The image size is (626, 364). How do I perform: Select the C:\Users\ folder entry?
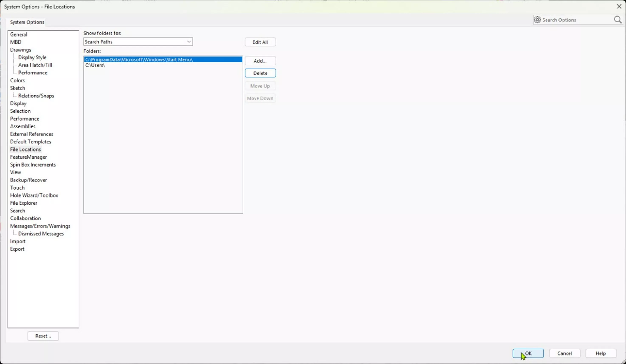pos(95,65)
